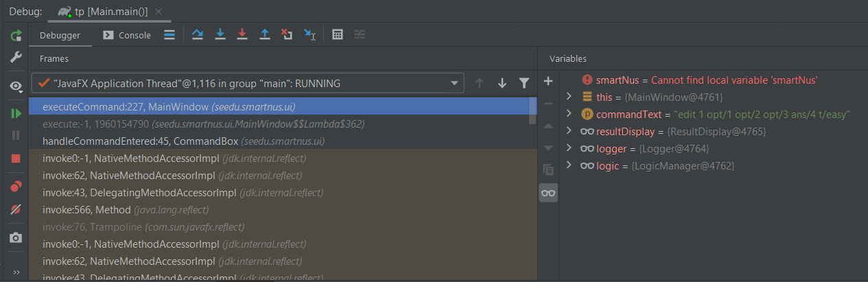Image resolution: width=868 pixels, height=282 pixels.
Task: Rerun the tp Main.main() debug session
Action: pos(16,35)
